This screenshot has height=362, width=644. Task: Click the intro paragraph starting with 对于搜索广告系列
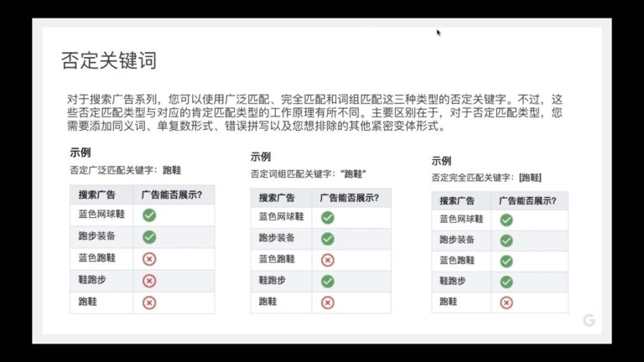click(314, 113)
